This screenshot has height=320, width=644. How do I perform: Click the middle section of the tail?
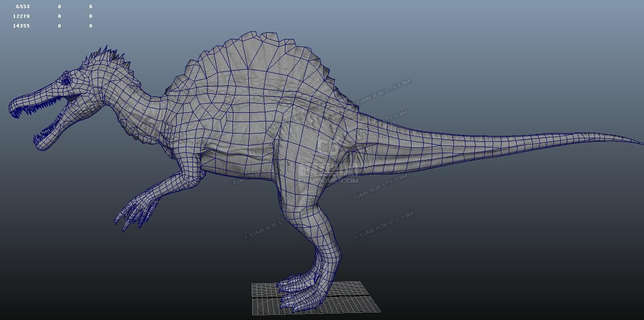point(481,145)
